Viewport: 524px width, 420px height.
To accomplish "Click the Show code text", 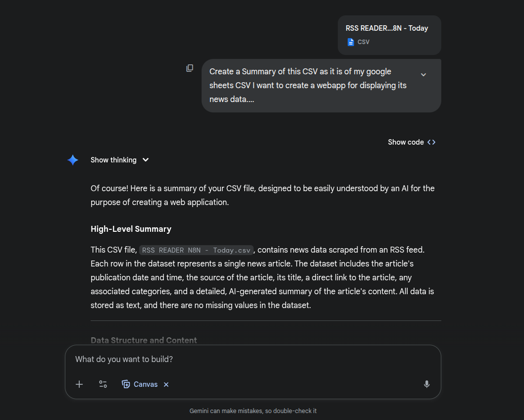I will (x=406, y=142).
